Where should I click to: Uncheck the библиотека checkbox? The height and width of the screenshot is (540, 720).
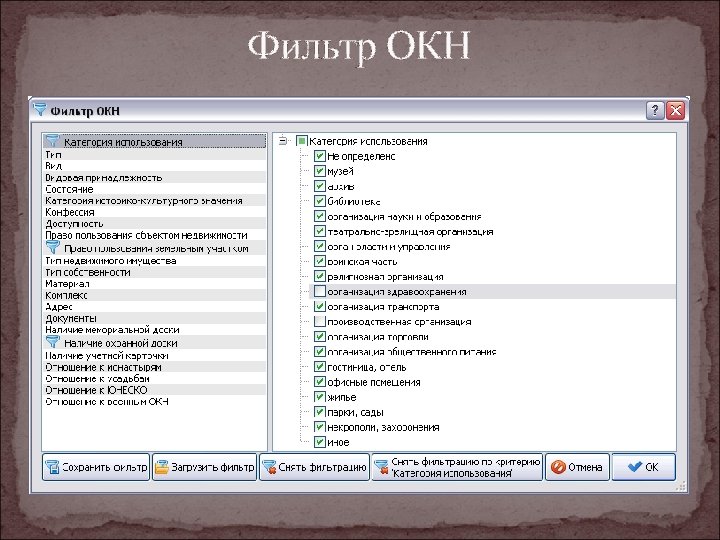(320, 201)
